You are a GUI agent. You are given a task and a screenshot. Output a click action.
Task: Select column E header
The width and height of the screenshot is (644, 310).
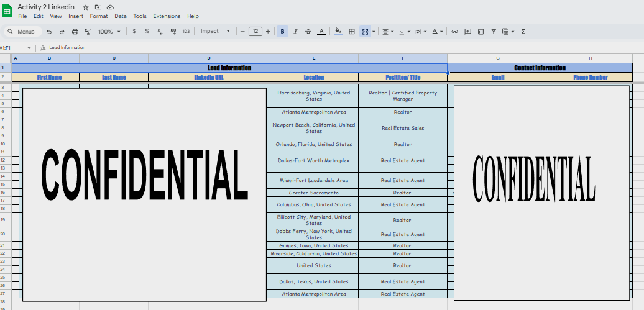pos(314,59)
